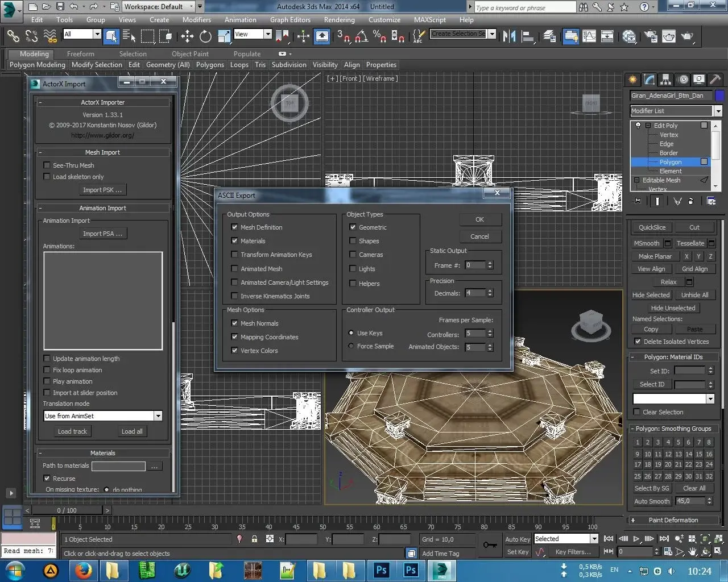
Task: Open the Utilities hammer panel tab
Action: pos(715,80)
